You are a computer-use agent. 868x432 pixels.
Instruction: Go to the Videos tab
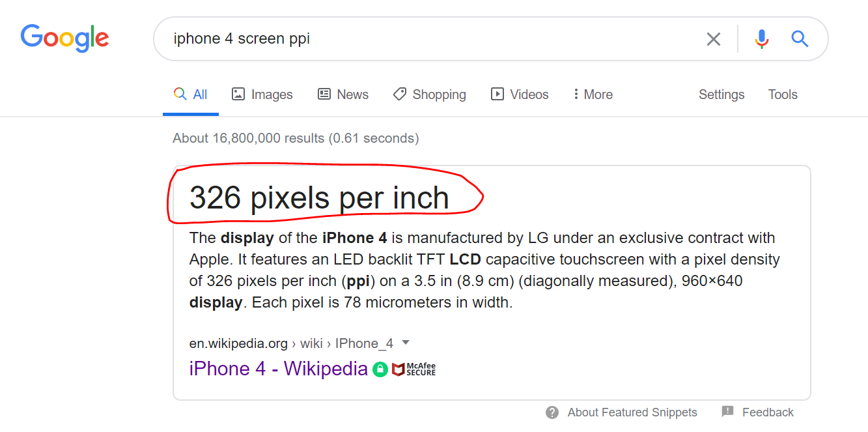coord(520,94)
